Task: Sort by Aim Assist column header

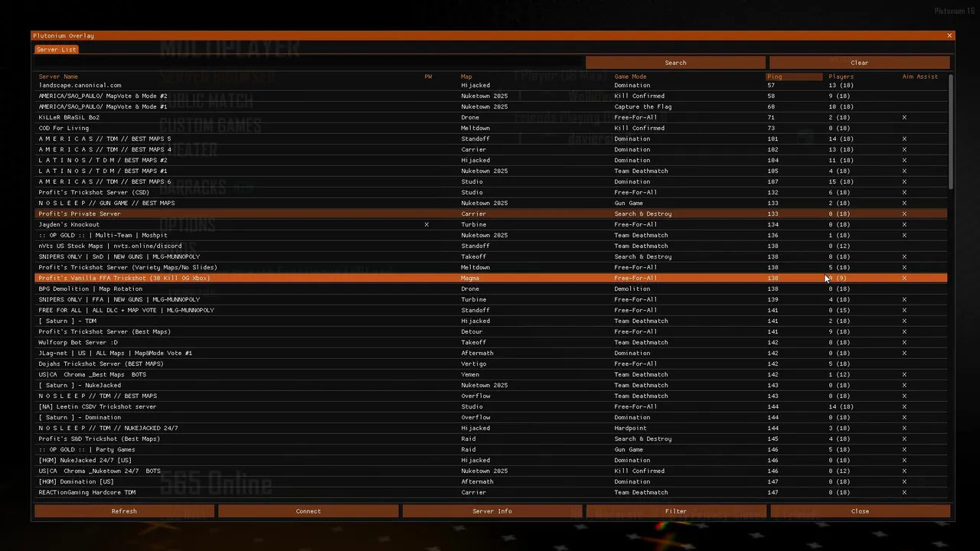Action: [x=920, y=77]
